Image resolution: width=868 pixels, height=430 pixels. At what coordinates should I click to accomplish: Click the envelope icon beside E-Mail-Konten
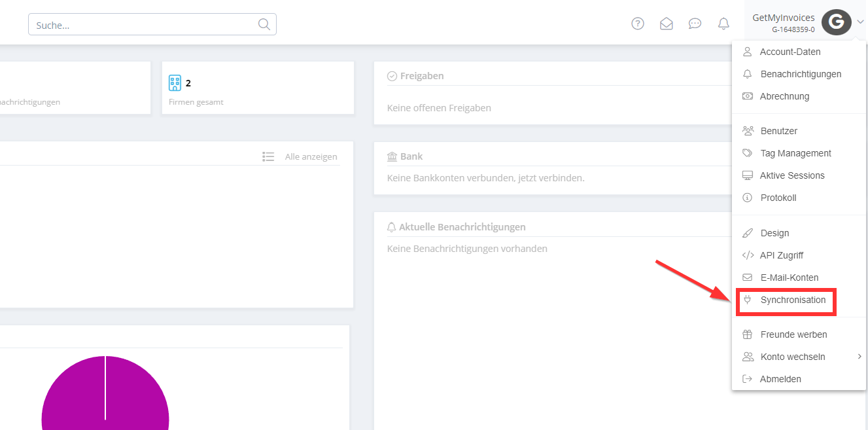pyautogui.click(x=748, y=278)
